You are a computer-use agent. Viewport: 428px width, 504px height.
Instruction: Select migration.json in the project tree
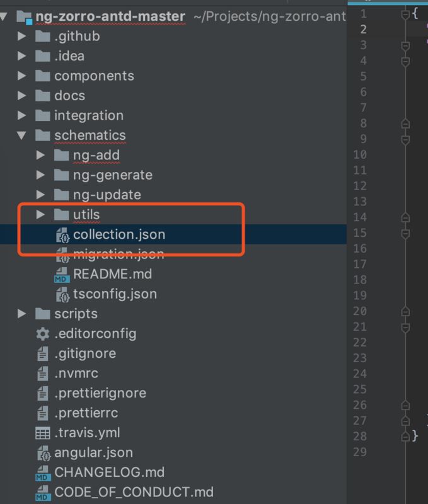[119, 255]
